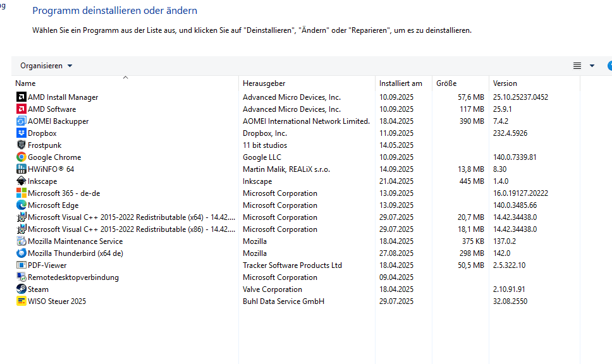Click size value 375 KB
The image size is (612, 364).
473,241
